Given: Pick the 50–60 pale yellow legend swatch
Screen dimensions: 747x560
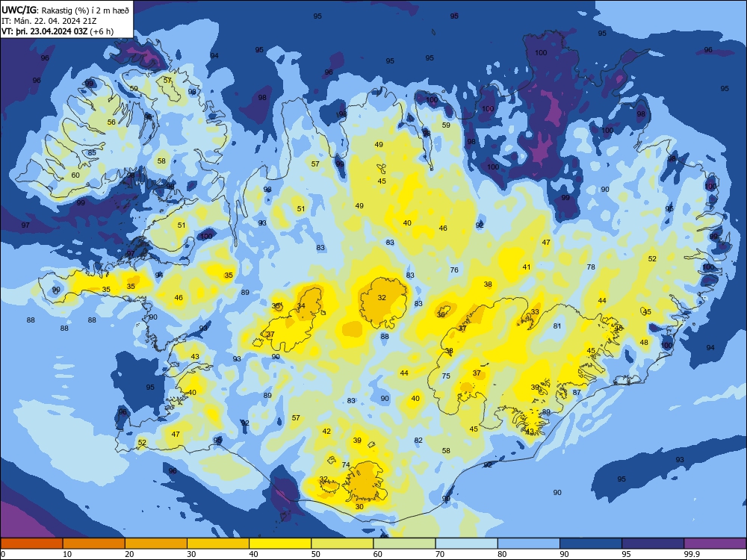Looking at the screenshot, I should 342,544.
